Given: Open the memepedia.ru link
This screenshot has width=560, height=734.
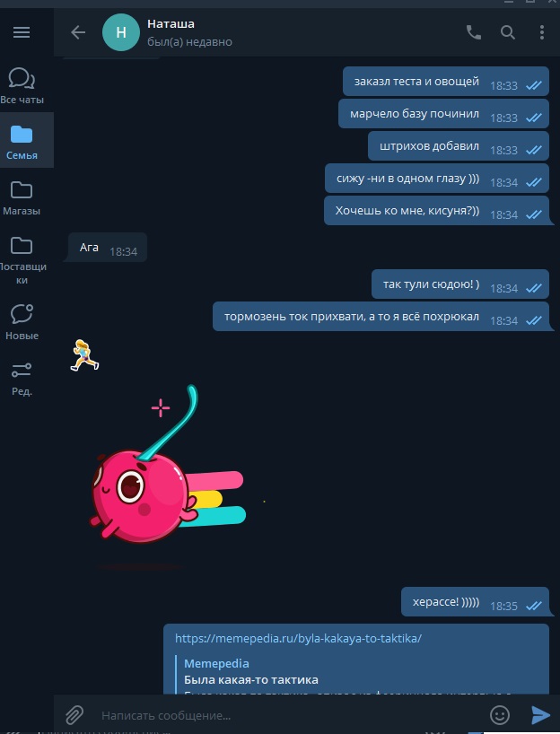Looking at the screenshot, I should [298, 638].
